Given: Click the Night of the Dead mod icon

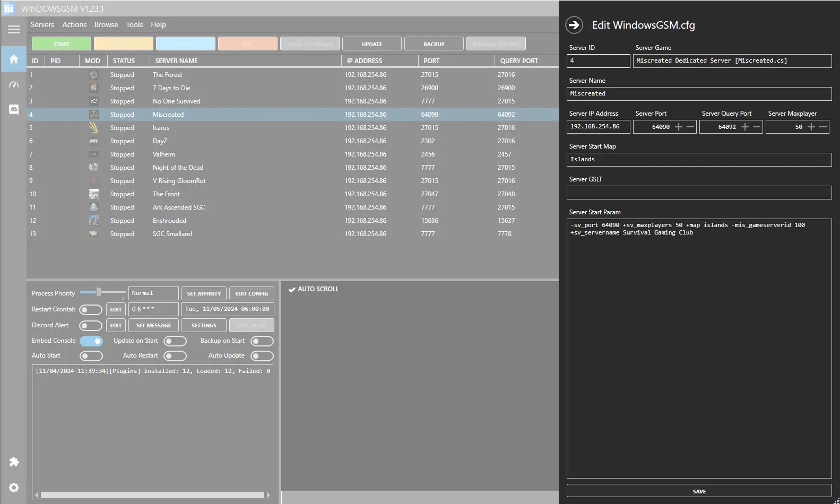Looking at the screenshot, I should tap(93, 168).
